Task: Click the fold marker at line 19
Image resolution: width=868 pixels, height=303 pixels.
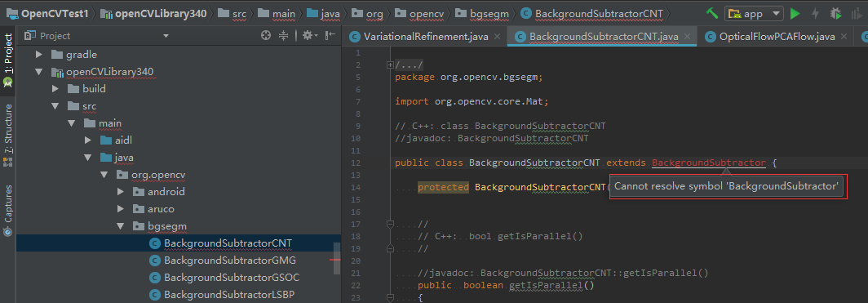Action: tap(390, 249)
